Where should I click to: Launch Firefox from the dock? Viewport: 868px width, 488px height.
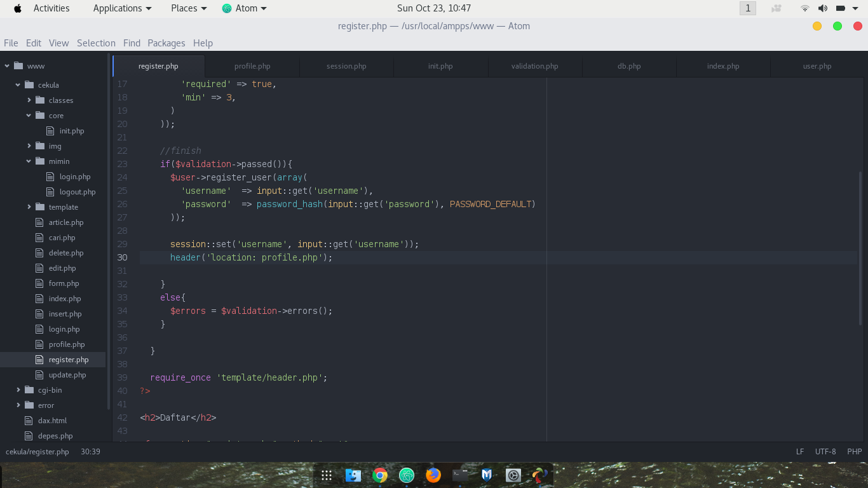coord(433,475)
